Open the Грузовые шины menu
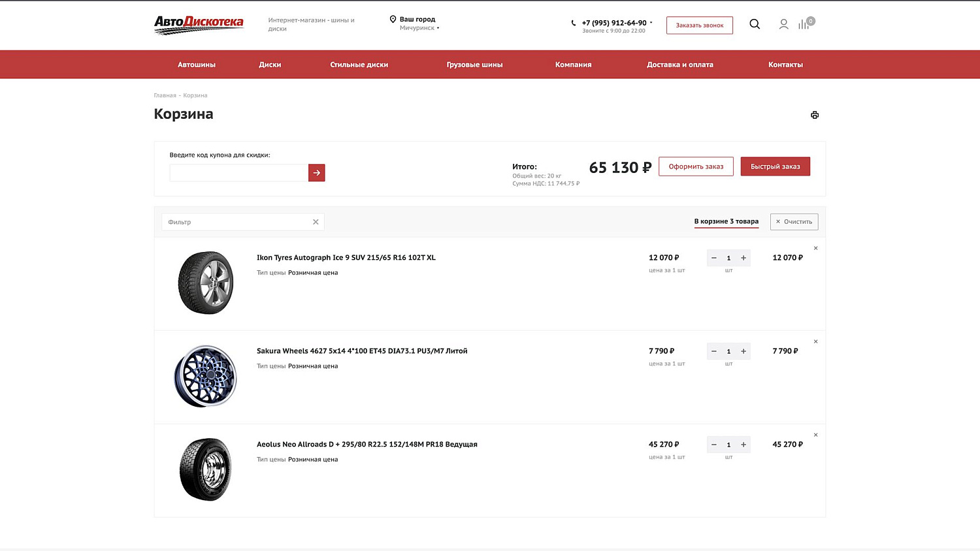This screenshot has width=980, height=551. point(474,65)
